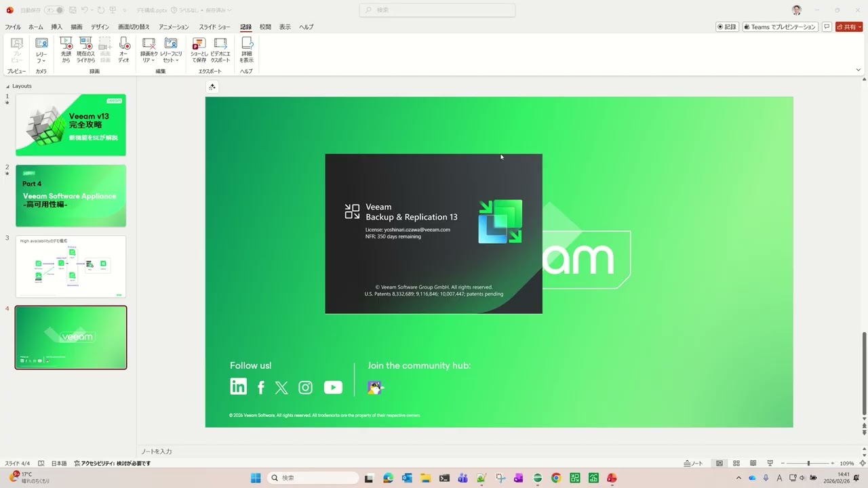Open 録画をクリア dropdown
The height and width of the screenshot is (488, 868).
point(149,50)
